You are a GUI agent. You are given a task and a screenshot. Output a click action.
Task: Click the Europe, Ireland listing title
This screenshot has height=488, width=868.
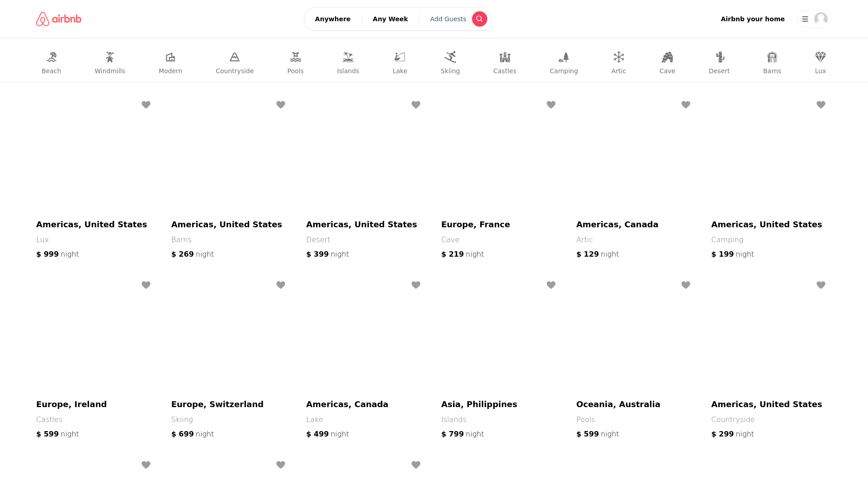[x=71, y=404]
